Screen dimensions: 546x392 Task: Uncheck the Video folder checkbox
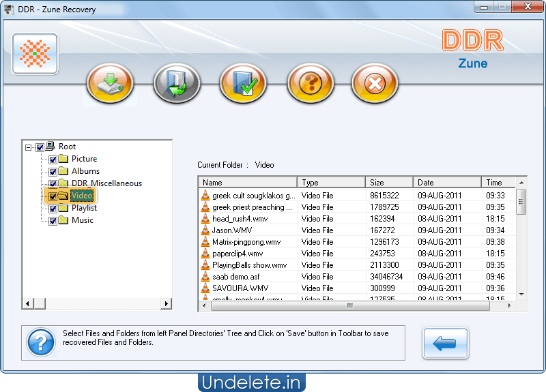(53, 196)
